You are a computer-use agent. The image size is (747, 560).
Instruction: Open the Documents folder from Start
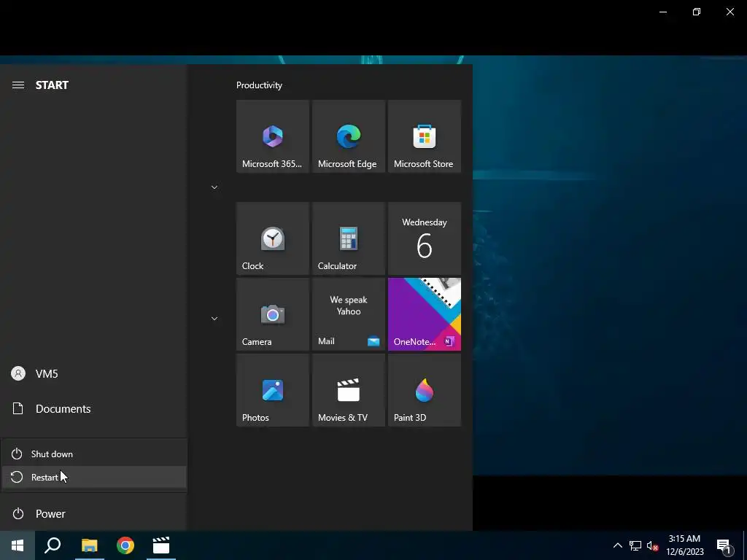[93, 408]
